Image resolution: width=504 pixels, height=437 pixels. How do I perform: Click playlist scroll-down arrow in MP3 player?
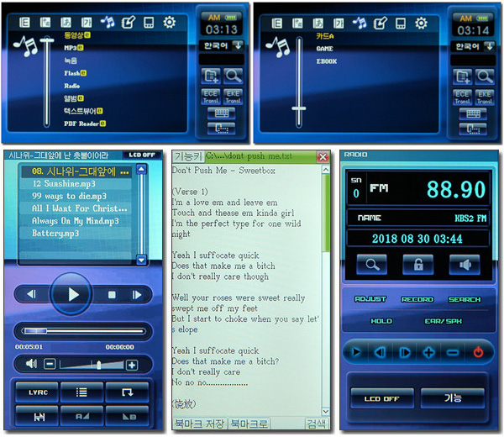click(x=141, y=259)
